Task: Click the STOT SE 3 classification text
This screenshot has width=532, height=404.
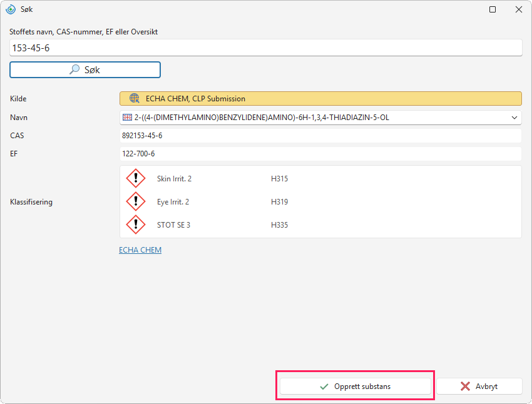Action: point(173,225)
